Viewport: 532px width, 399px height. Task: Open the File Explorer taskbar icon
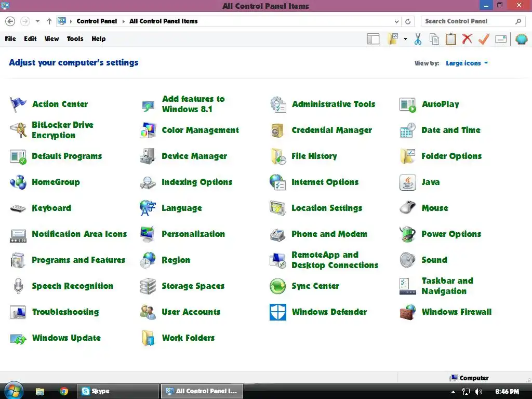[40, 392]
